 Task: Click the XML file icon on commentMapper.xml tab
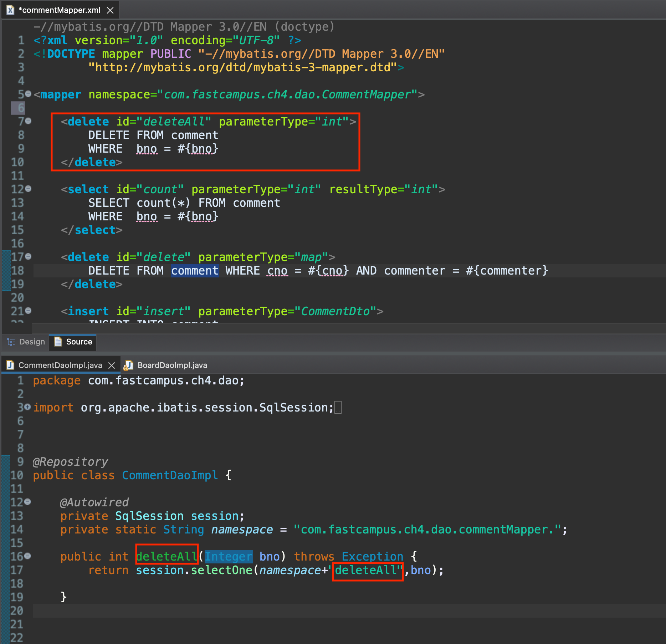(11, 10)
